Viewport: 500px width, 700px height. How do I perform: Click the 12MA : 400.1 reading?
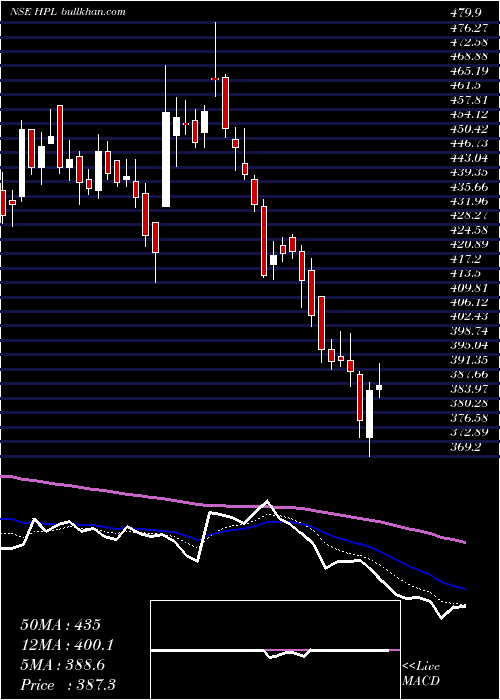67,645
